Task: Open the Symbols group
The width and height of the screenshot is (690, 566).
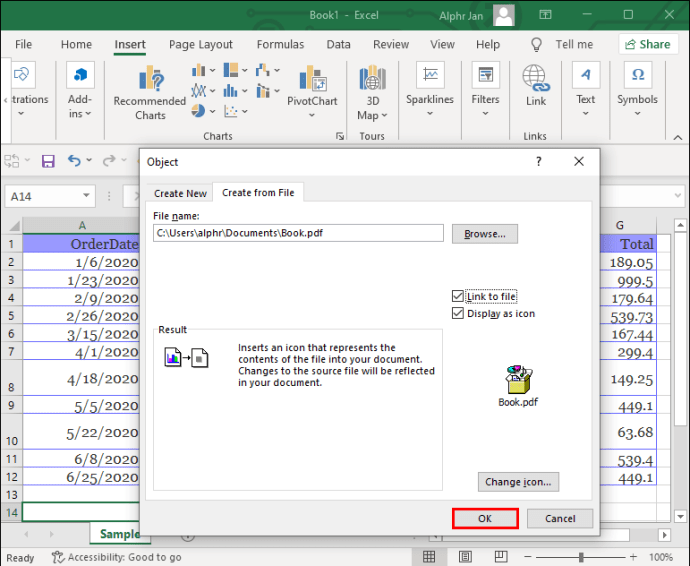Action: pyautogui.click(x=637, y=85)
